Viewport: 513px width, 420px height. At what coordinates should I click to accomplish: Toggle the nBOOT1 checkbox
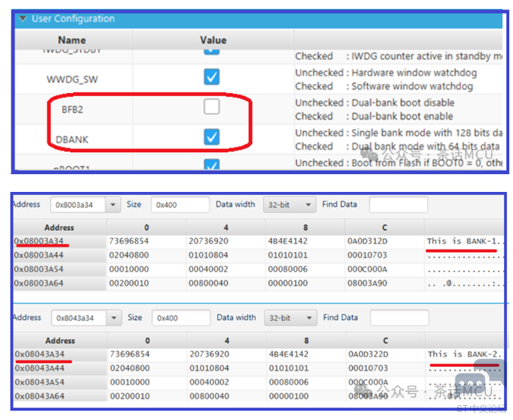coord(212,165)
